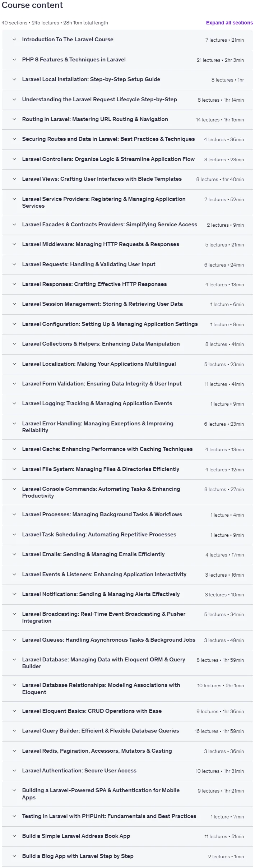Click the Expand all sections link
Screen dimensions: 255x868
pos(229,23)
